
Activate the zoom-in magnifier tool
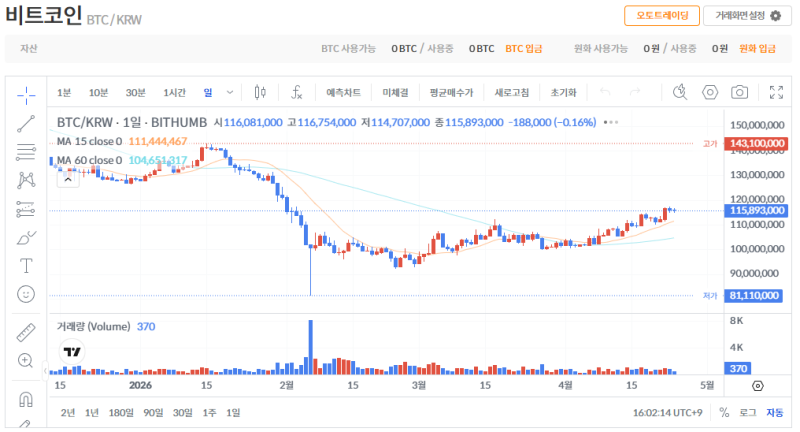[x=26, y=361]
